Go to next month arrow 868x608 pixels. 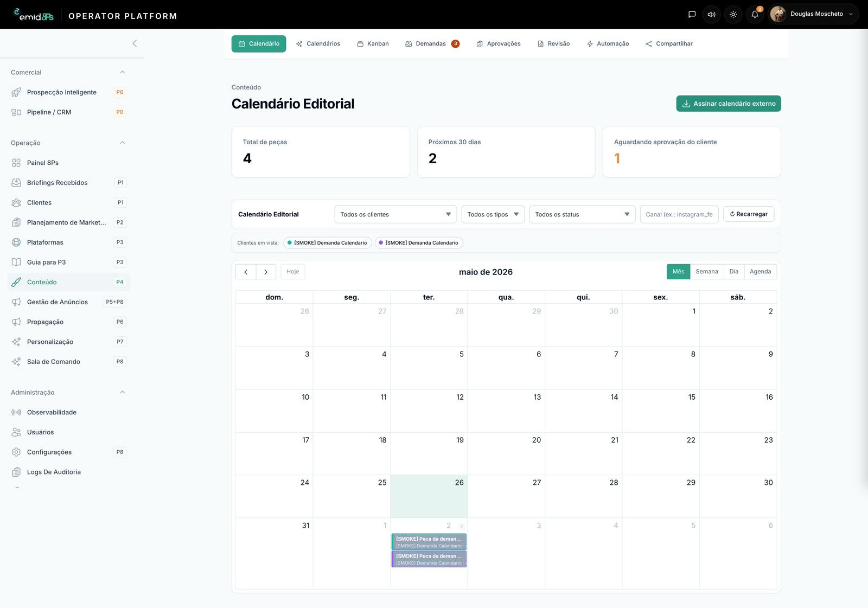pos(266,272)
